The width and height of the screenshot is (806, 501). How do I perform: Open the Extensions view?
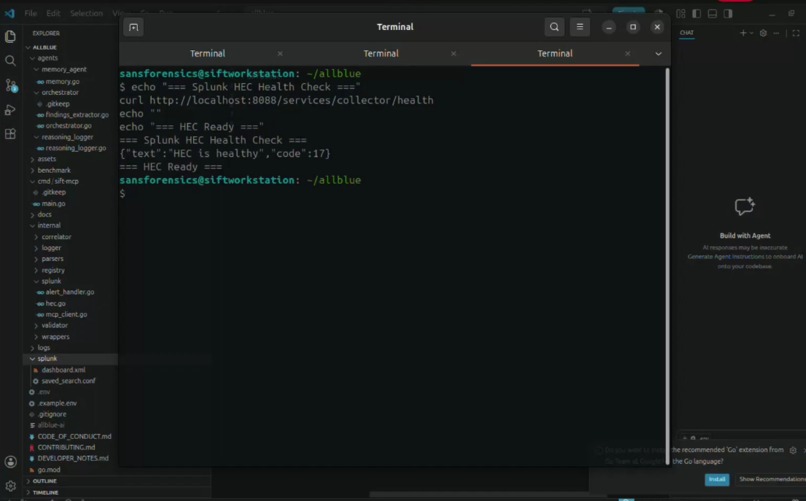point(10,134)
